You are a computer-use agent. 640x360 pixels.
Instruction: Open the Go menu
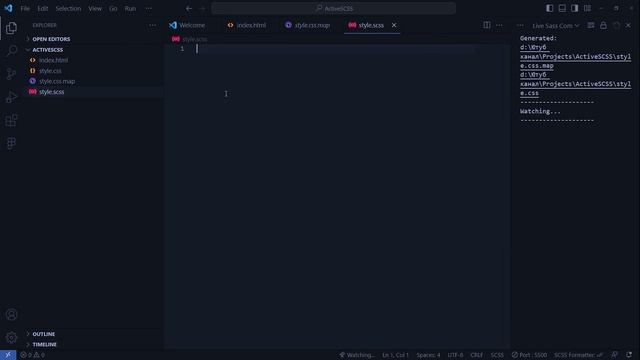[x=113, y=8]
